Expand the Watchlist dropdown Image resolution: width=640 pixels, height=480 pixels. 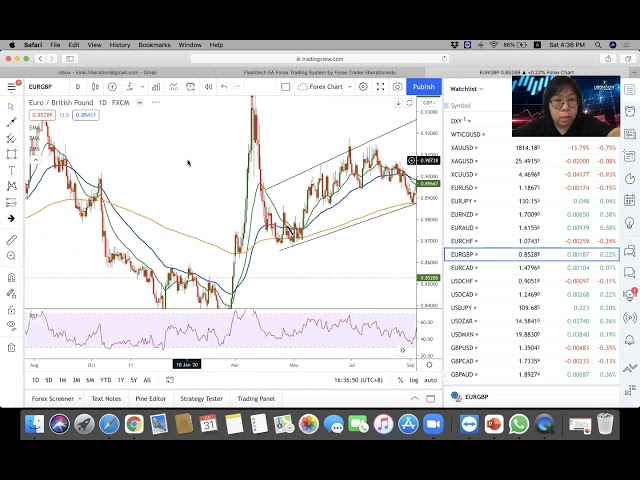pyautogui.click(x=466, y=88)
